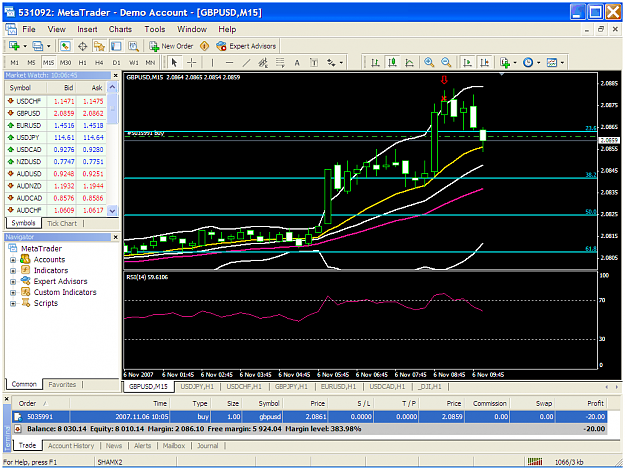Image resolution: width=625 pixels, height=470 pixels.
Task: Switch chart to bar chart icon
Action: click(375, 63)
